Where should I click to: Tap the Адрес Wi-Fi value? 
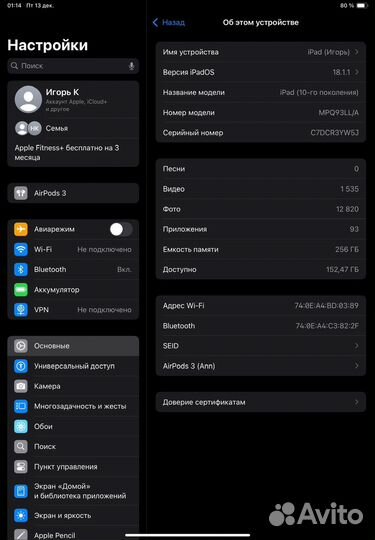[326, 305]
